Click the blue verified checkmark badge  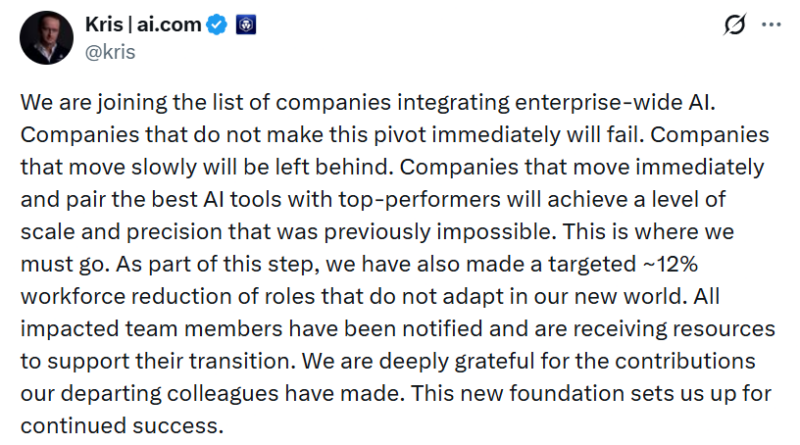pyautogui.click(x=217, y=27)
